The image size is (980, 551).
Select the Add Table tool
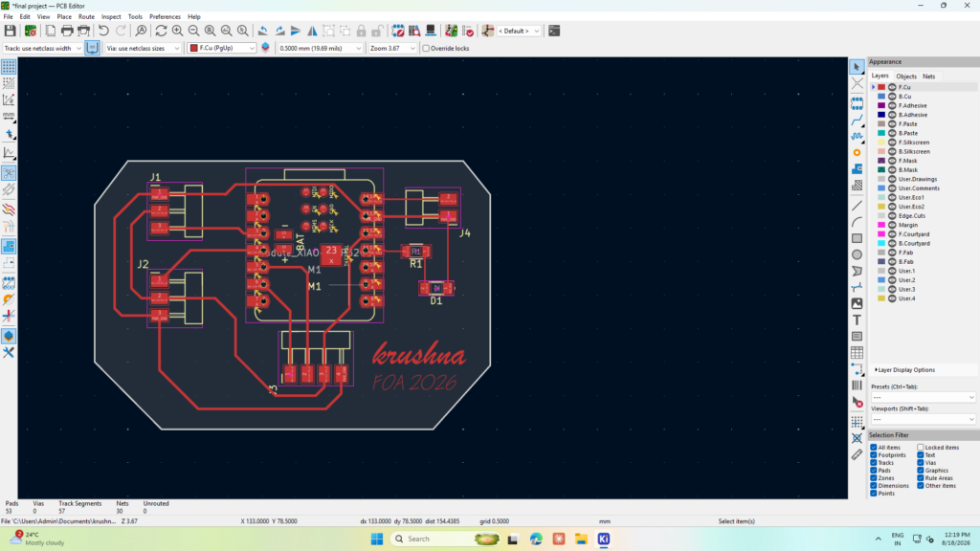(857, 353)
